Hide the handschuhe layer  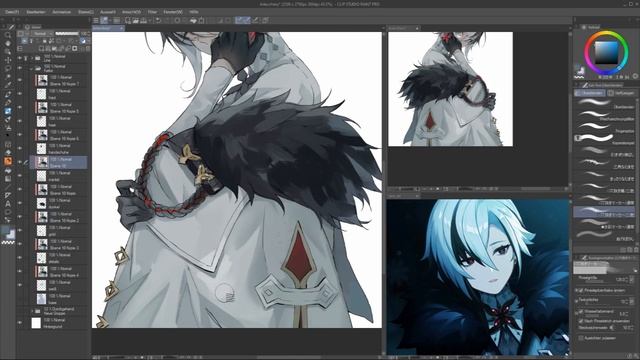tap(20, 148)
